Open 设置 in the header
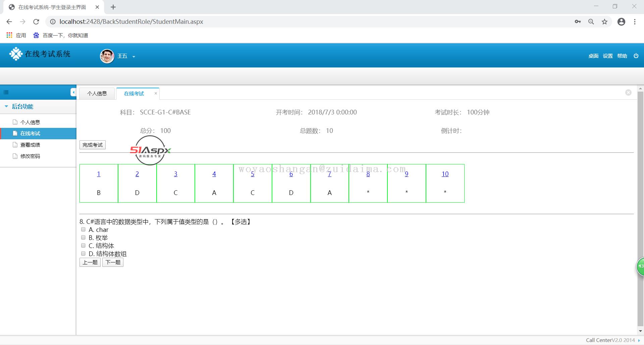This screenshot has width=644, height=345. pyautogui.click(x=608, y=56)
